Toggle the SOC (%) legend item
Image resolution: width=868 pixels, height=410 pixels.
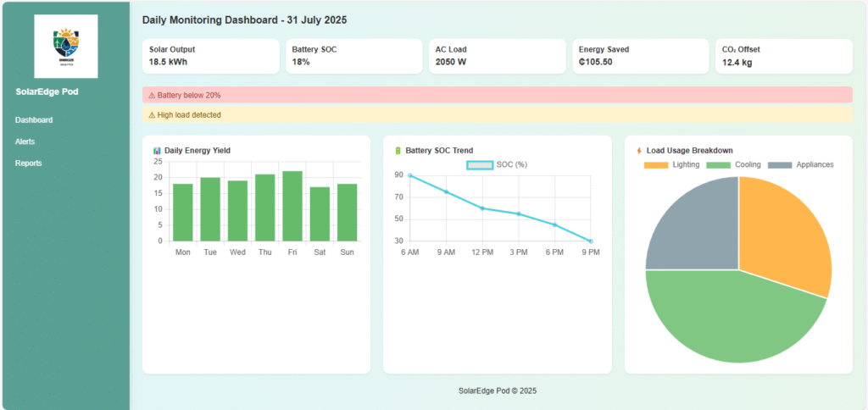497,164
